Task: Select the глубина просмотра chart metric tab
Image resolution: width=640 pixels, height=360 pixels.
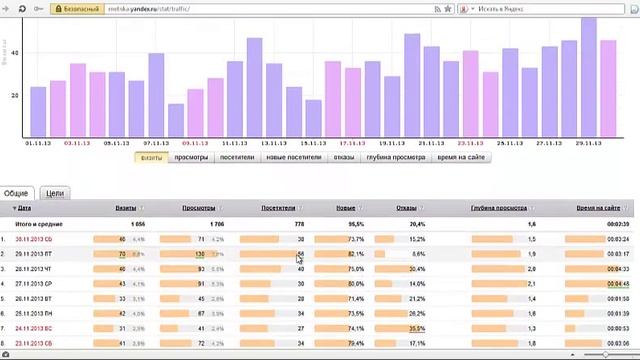Action: [396, 158]
